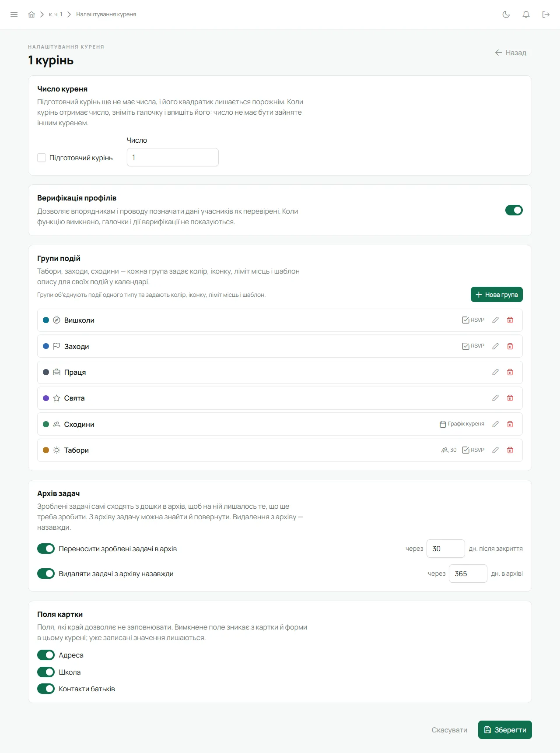
Task: Toggle the Школа card field off
Action: (46, 672)
